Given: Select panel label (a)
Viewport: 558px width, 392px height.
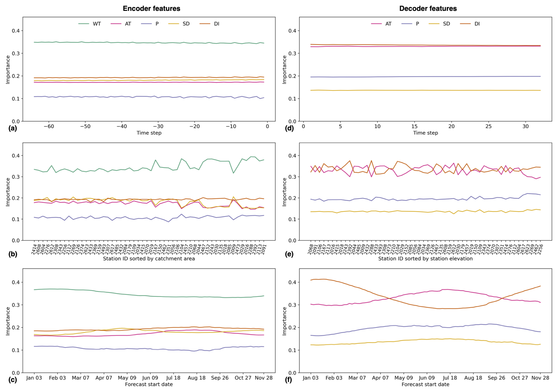Looking at the screenshot, I should click(13, 128).
